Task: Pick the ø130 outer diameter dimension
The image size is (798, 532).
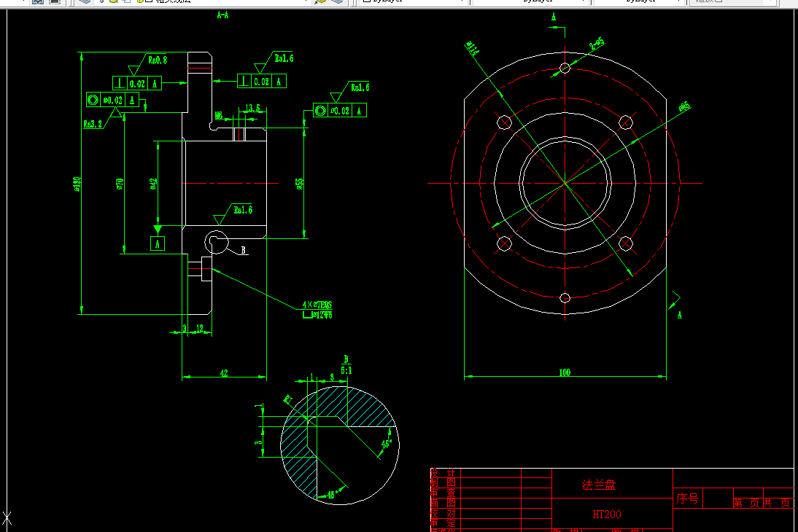Action: [x=77, y=184]
